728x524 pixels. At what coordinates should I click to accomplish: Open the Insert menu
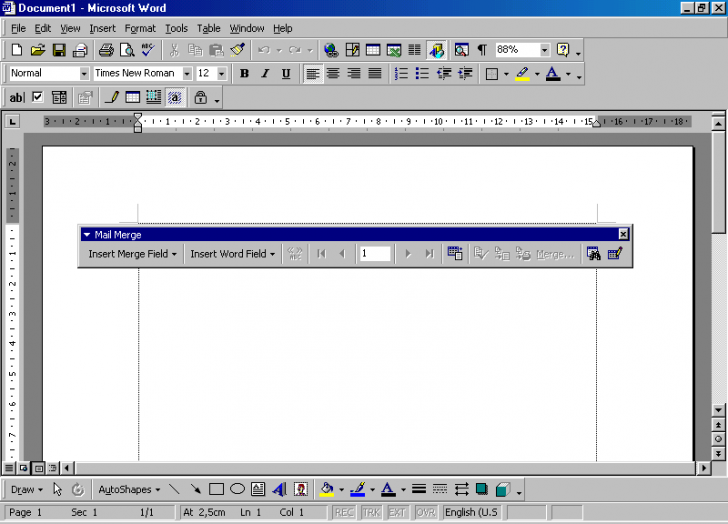pos(102,28)
